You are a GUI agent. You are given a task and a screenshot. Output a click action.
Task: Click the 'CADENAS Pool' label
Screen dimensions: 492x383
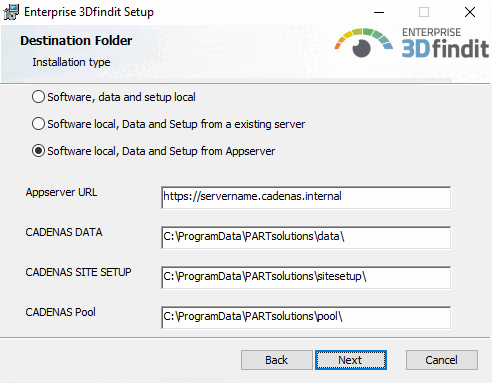click(x=61, y=312)
